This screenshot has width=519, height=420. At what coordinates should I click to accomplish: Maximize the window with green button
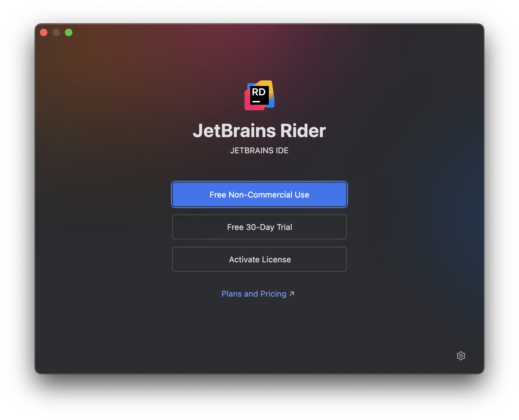(x=69, y=32)
